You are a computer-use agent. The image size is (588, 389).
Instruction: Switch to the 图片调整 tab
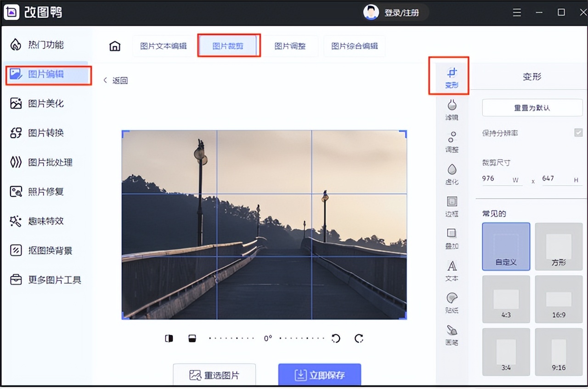(291, 46)
